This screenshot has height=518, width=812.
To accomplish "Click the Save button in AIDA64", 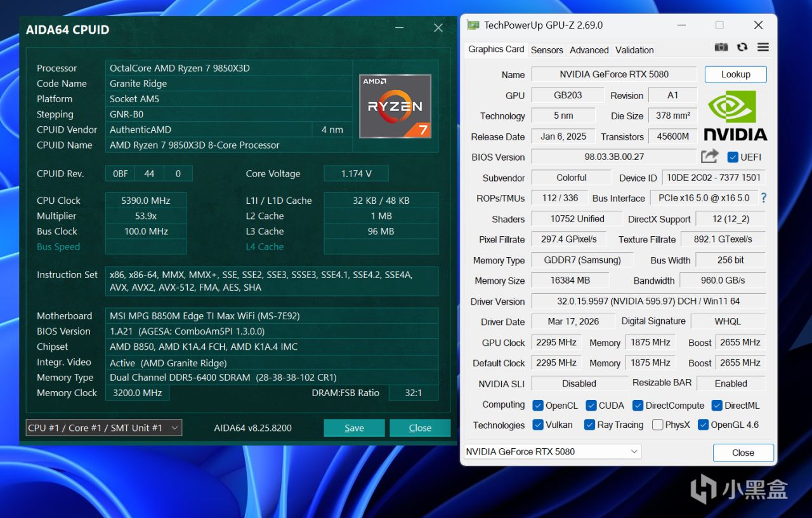I will pyautogui.click(x=354, y=428).
